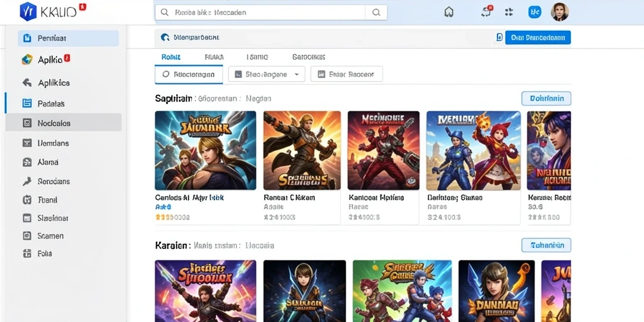Click the user profile avatar
The height and width of the screenshot is (322, 644).
coord(560,11)
